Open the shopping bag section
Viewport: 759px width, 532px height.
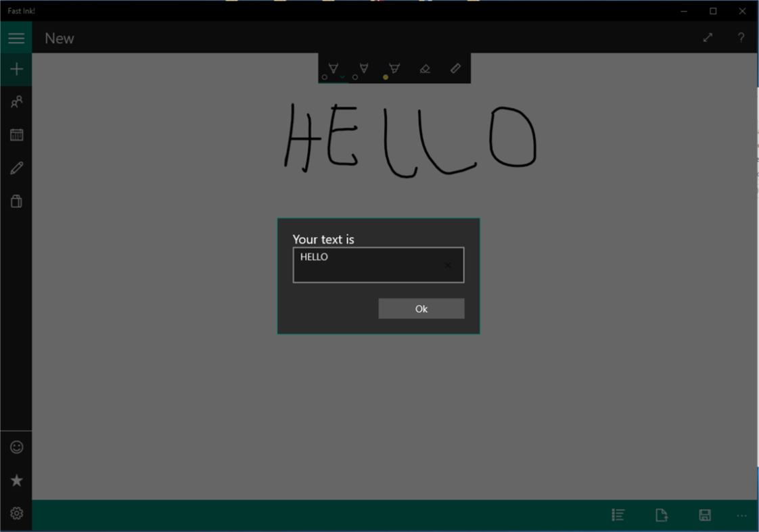point(16,201)
